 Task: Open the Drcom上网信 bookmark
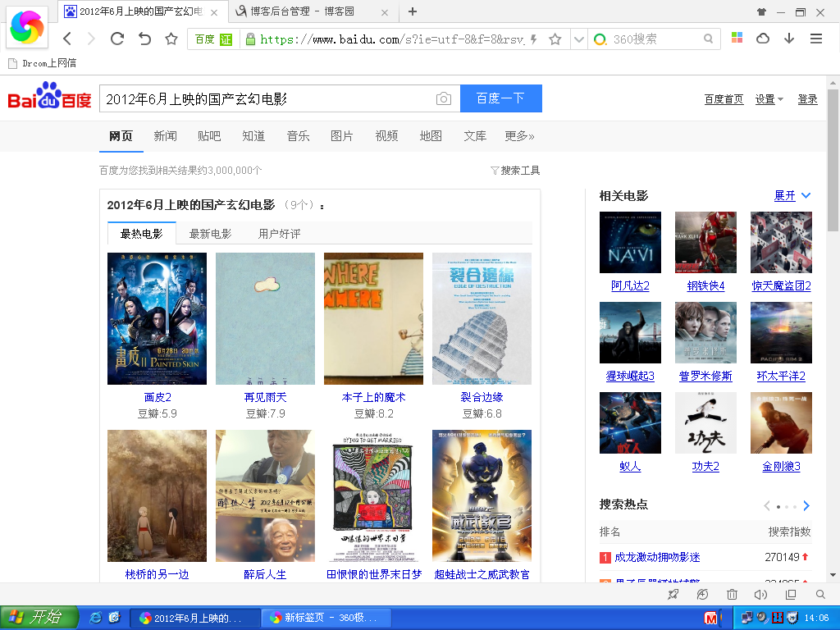click(43, 63)
